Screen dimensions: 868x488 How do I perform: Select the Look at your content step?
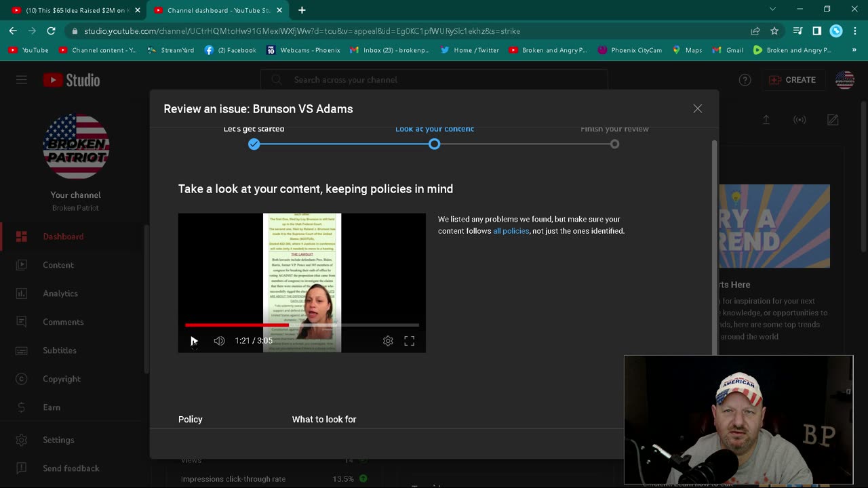tap(435, 144)
